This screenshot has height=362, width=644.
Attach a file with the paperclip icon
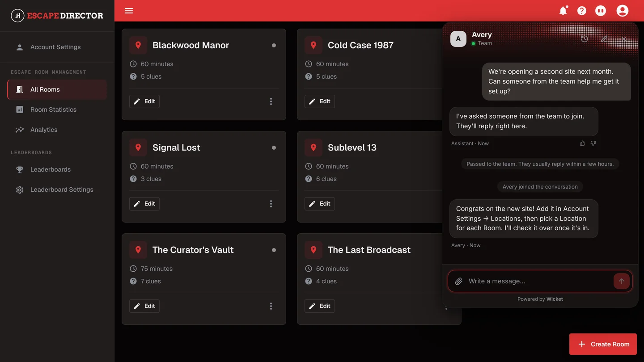[x=458, y=281]
